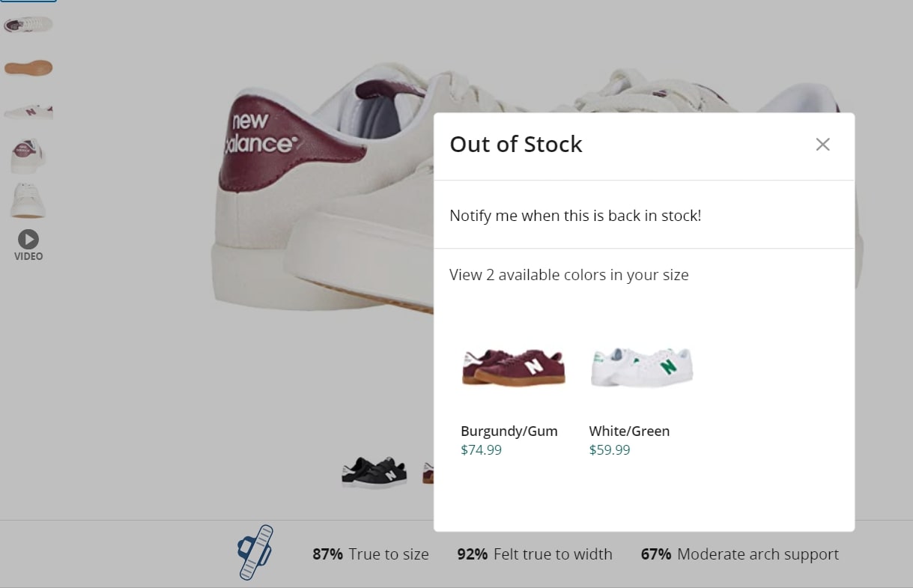Screen dimensions: 913x588
Task: Click the $74.99 price
Action: 481,450
